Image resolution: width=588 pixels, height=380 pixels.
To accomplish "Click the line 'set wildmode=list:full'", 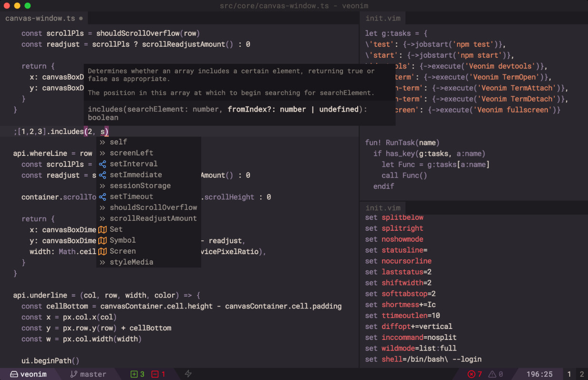I will (411, 349).
